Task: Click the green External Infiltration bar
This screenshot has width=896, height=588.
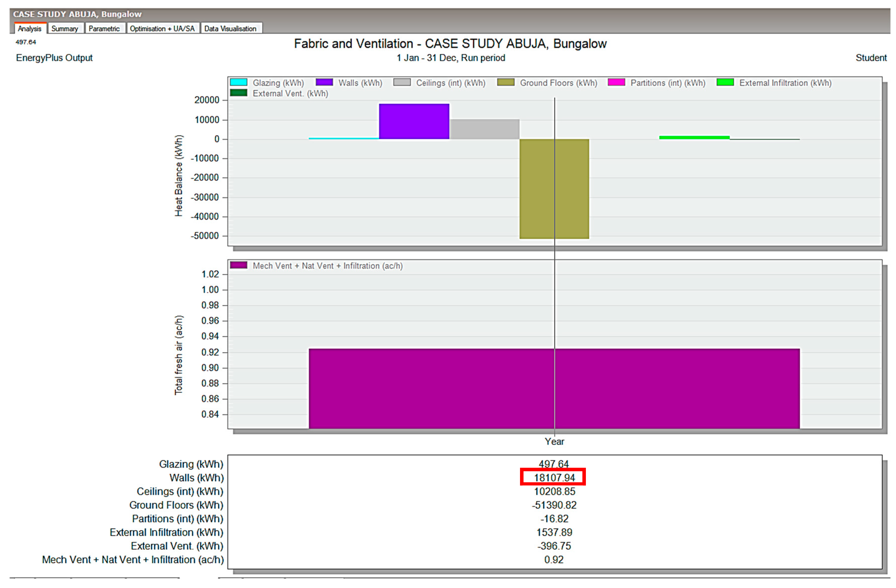Action: (x=694, y=137)
